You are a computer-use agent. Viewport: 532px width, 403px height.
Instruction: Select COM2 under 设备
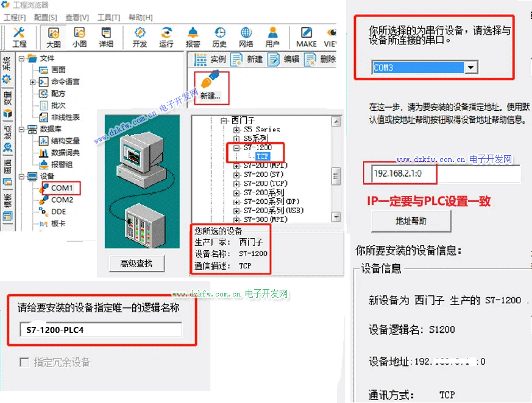(62, 200)
